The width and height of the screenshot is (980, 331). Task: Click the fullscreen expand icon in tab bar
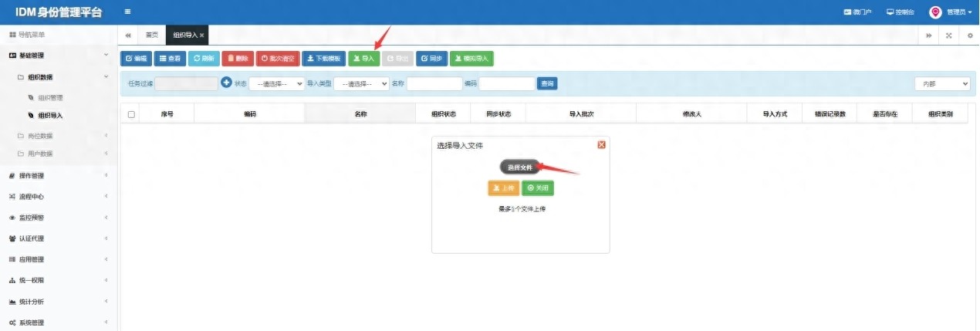click(948, 35)
